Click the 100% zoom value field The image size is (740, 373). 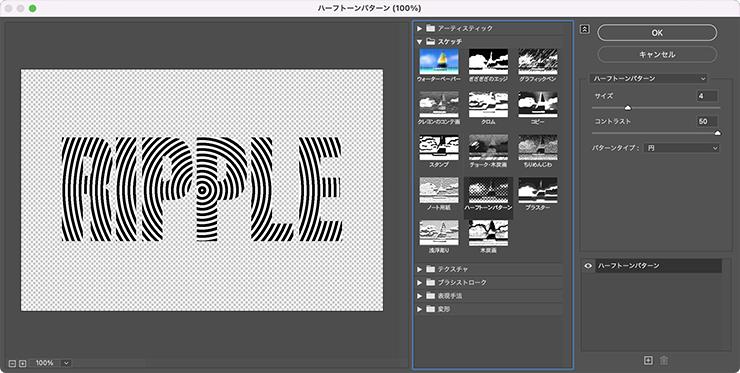pos(45,363)
